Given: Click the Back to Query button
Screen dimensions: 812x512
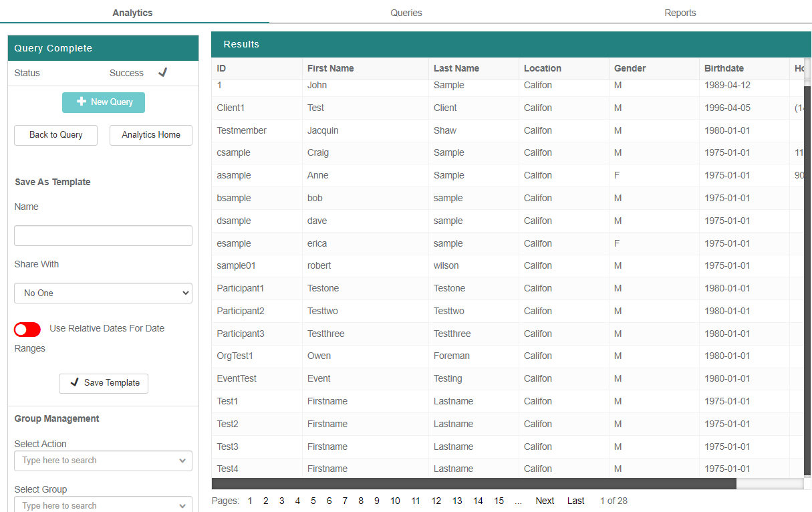Looking at the screenshot, I should coord(56,135).
